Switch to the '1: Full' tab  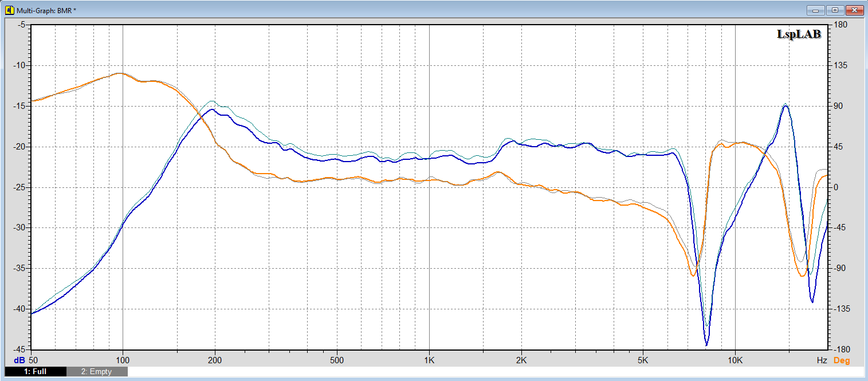point(34,371)
